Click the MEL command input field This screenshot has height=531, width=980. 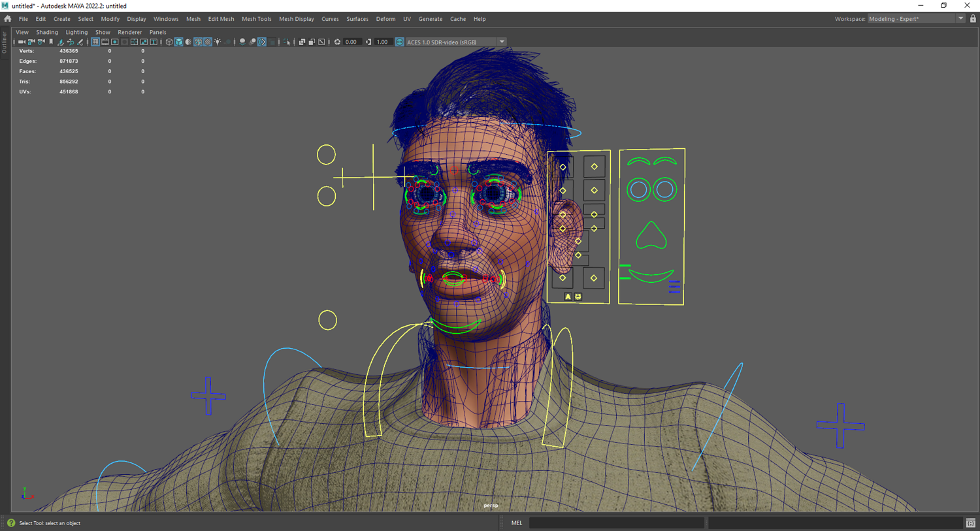616,523
